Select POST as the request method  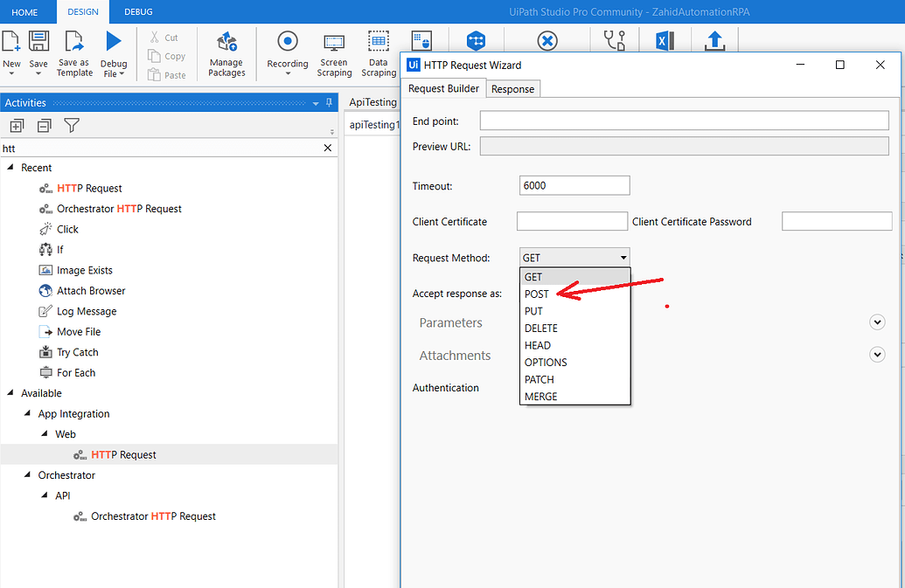(537, 294)
